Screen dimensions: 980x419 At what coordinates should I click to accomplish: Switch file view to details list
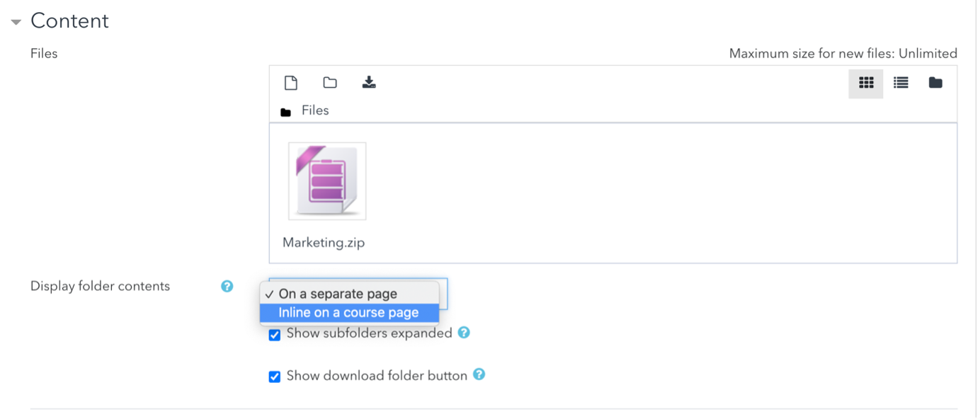point(901,83)
